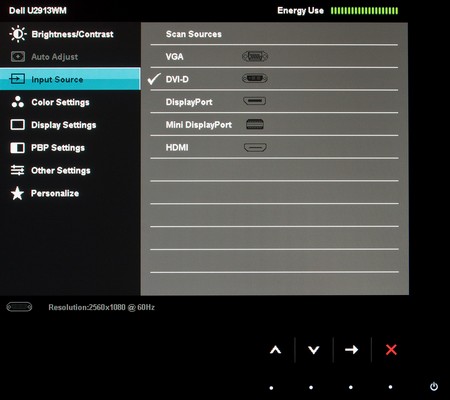Click the Resolution:2560x1080 @ 60Hz text
The height and width of the screenshot is (400, 450).
[x=101, y=307]
